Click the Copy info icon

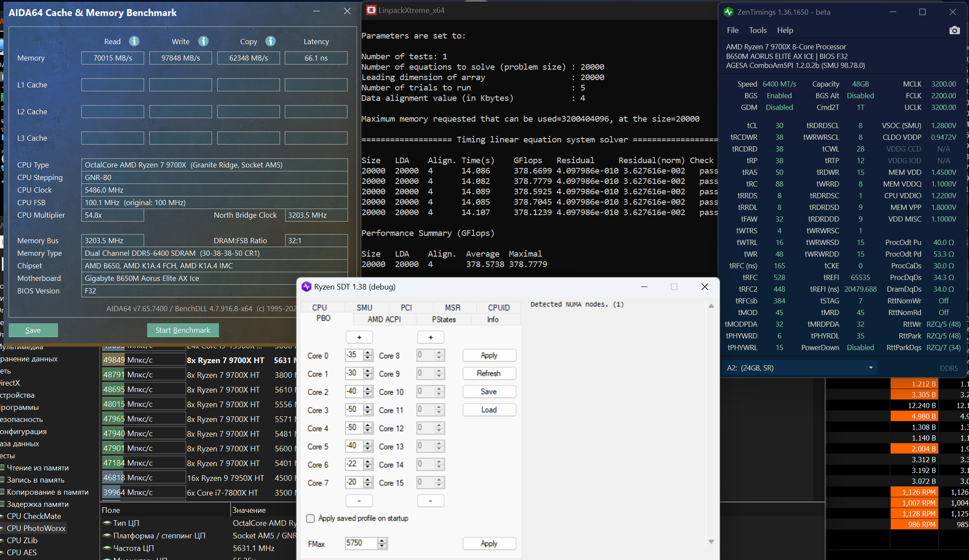tap(270, 41)
